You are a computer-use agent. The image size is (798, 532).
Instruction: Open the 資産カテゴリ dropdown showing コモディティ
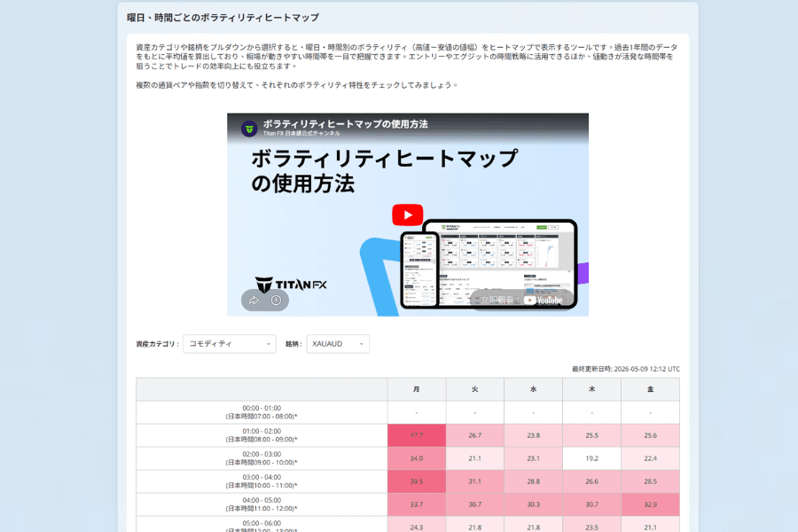(230, 344)
